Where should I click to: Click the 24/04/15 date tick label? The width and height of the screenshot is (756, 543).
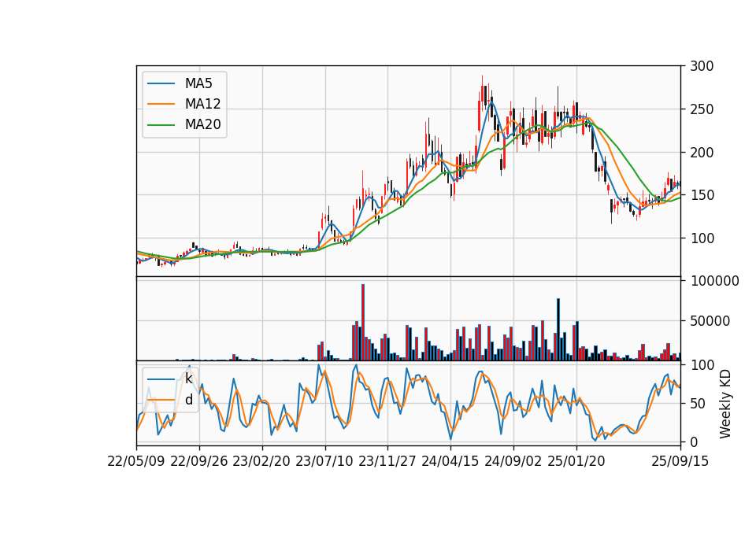[450, 461]
